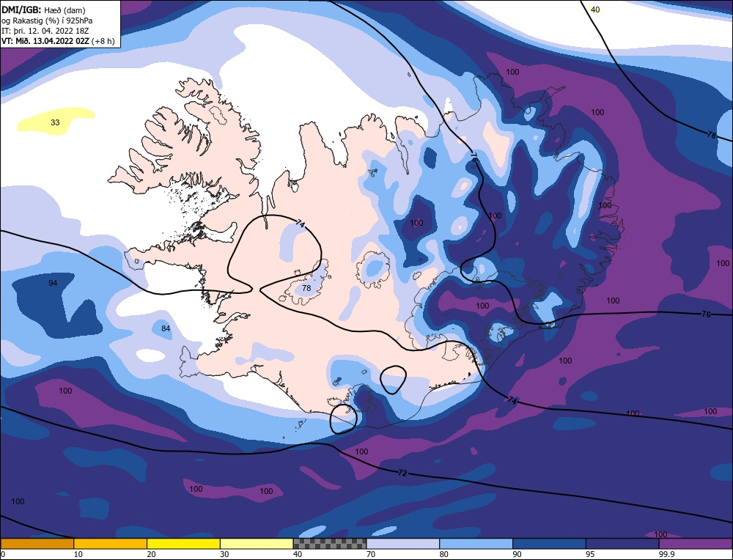The image size is (733, 560).
Task: Click the '95' legend tick label
Action: tap(590, 554)
